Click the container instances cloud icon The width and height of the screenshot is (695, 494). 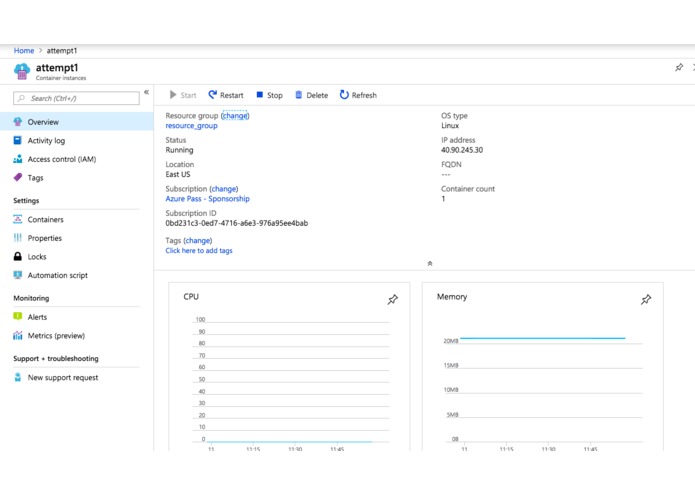22,71
